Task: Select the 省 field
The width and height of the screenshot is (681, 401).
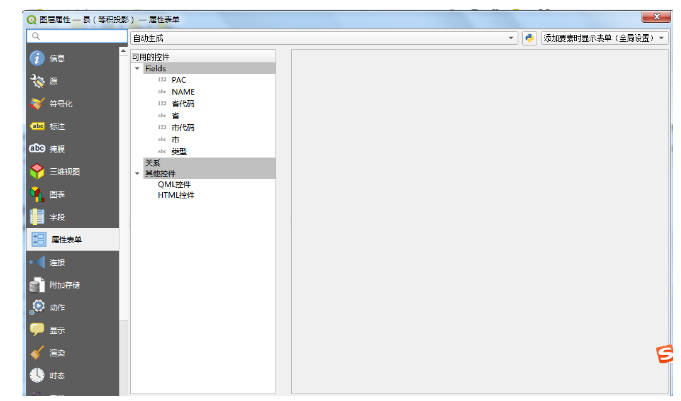Action: click(x=175, y=116)
